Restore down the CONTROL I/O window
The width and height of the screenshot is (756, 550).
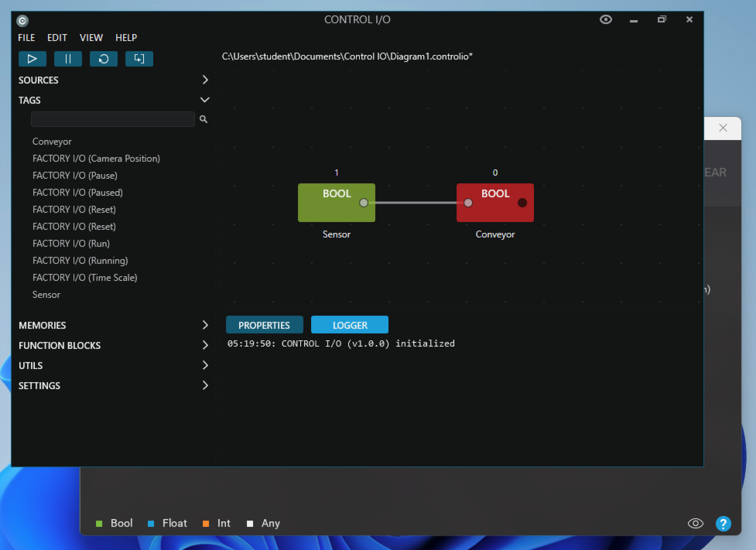coord(662,19)
